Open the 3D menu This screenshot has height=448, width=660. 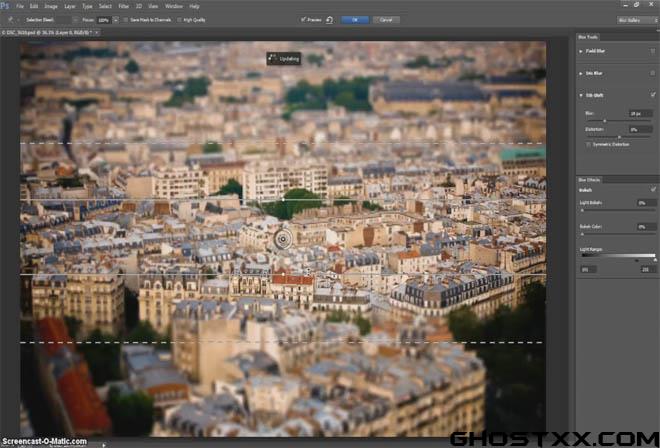pos(139,6)
